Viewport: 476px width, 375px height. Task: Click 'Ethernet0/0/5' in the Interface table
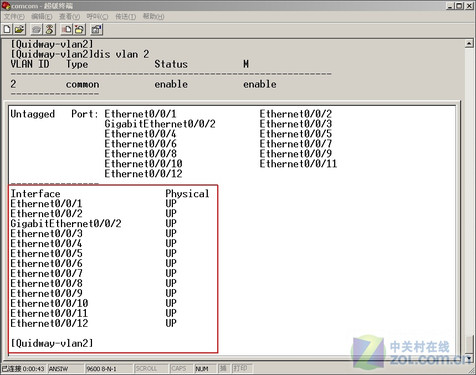pyautogui.click(x=46, y=253)
